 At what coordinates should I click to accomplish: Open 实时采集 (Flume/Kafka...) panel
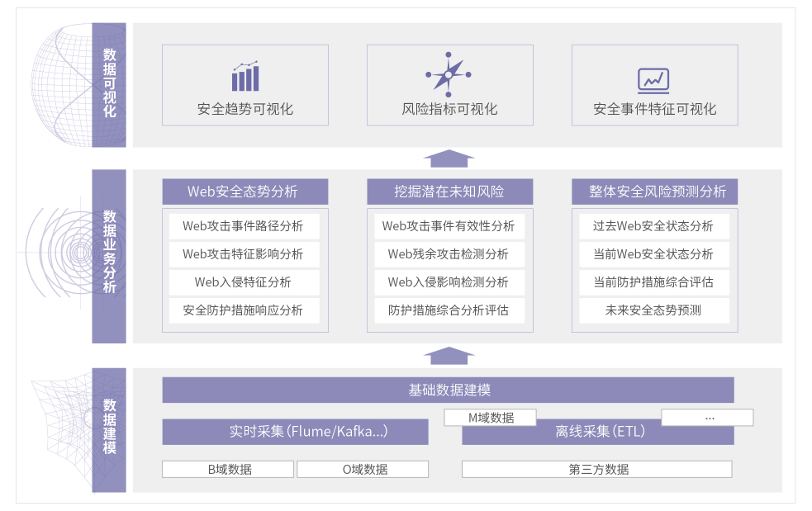click(295, 431)
